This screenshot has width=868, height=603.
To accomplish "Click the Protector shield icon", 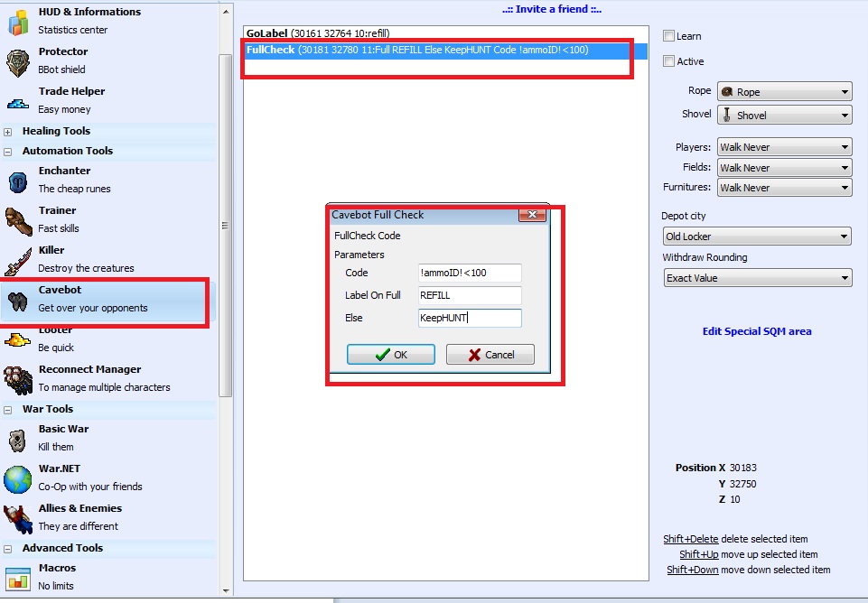I will (x=18, y=60).
